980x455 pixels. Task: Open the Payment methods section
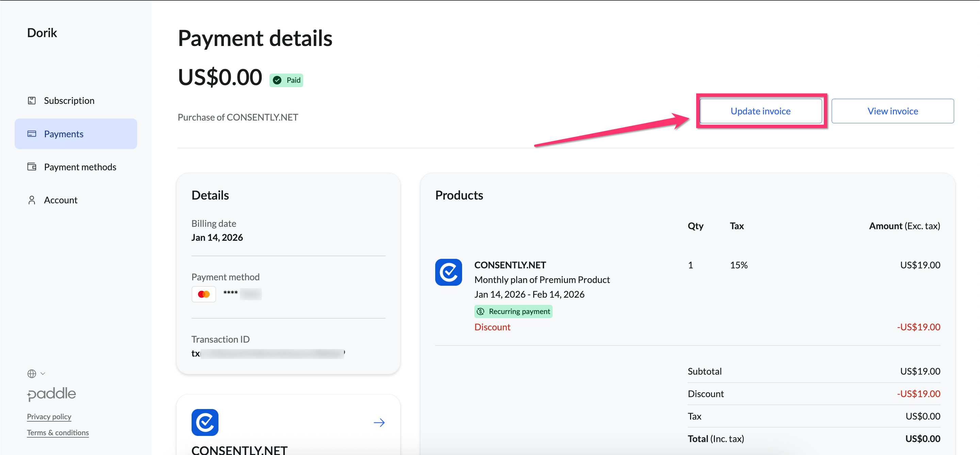[80, 167]
